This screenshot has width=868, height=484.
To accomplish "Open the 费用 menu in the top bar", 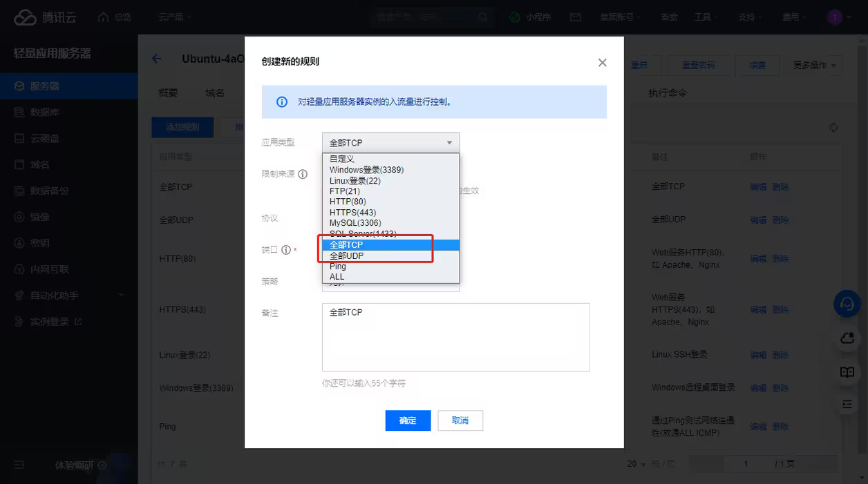I will coord(795,17).
